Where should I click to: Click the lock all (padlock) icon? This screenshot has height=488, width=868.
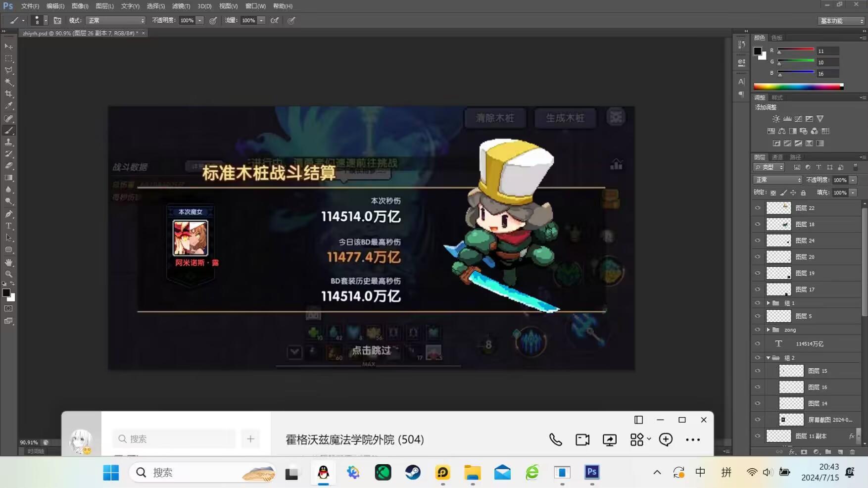[x=803, y=193]
